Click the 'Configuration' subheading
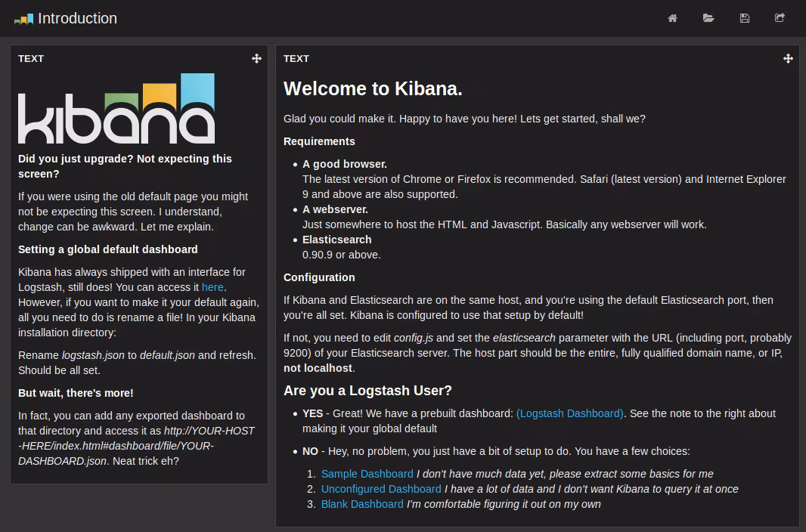 pos(319,277)
